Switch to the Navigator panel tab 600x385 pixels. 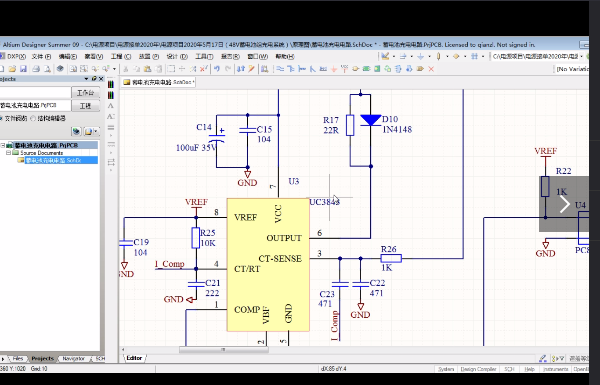(x=73, y=359)
